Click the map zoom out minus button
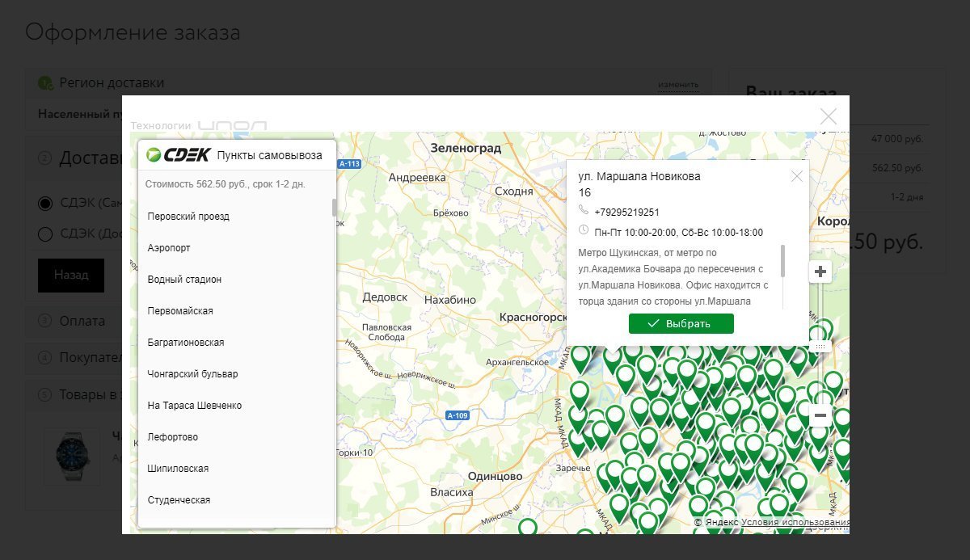The width and height of the screenshot is (970, 560). (x=820, y=415)
